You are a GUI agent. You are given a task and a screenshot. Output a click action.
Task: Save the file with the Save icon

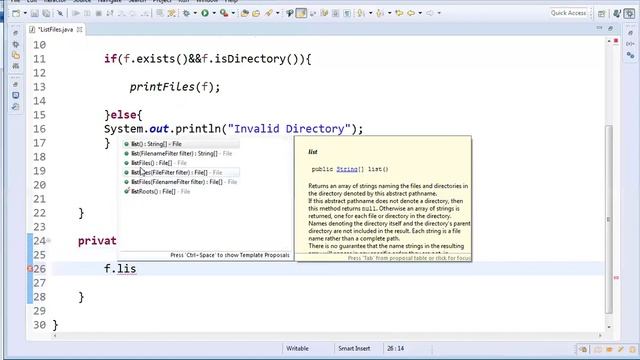point(35,13)
